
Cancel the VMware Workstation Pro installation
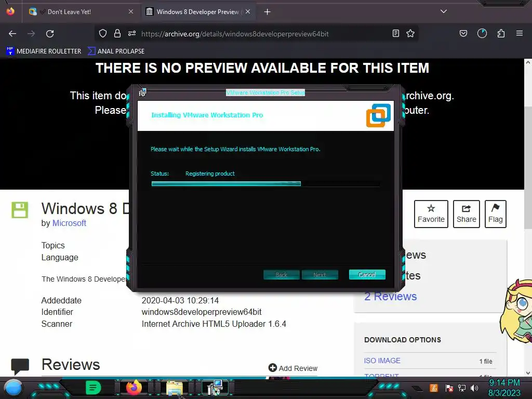(x=367, y=274)
